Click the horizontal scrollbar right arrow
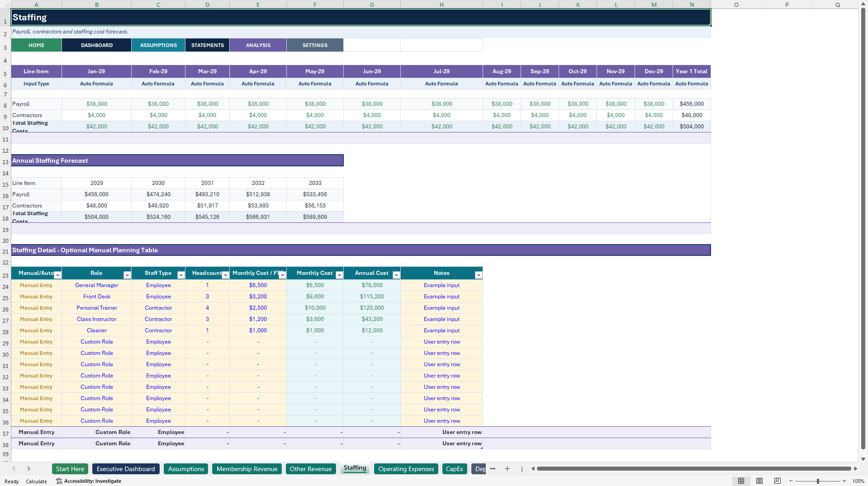Image resolution: width=868 pixels, height=486 pixels. [x=855, y=469]
